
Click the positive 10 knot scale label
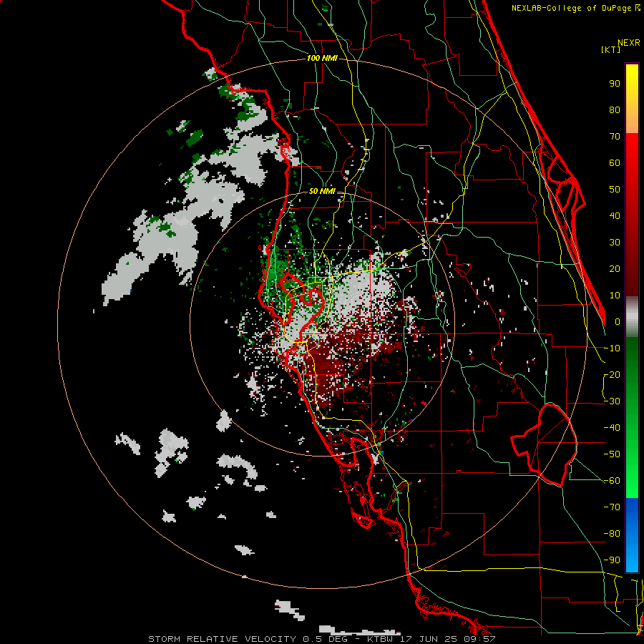[615, 296]
